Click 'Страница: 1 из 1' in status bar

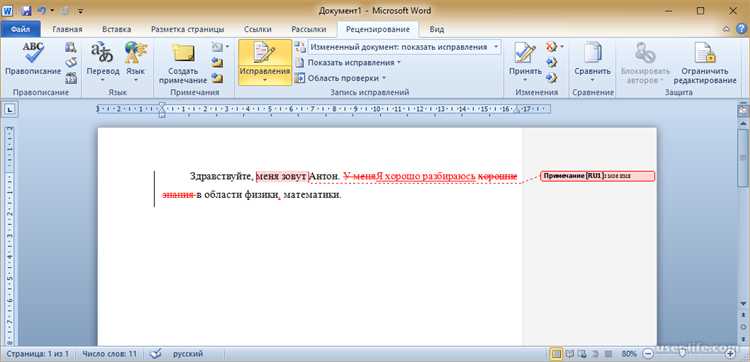tap(38, 354)
